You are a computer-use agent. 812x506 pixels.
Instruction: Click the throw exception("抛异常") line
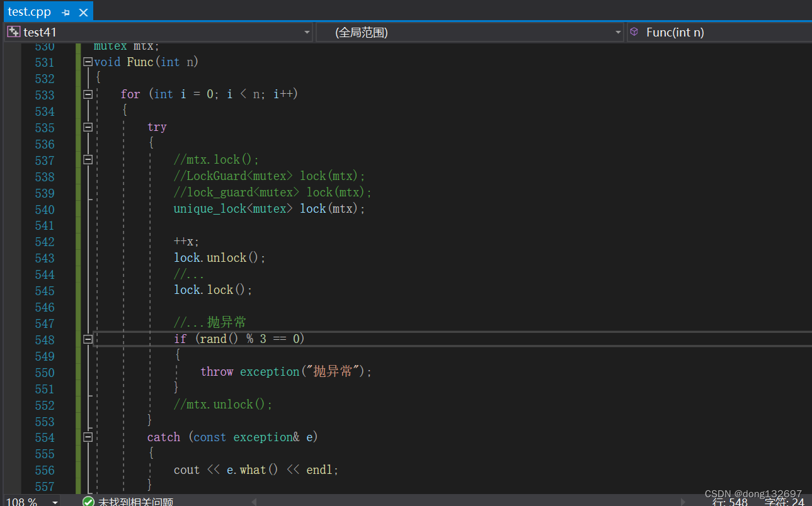click(286, 371)
